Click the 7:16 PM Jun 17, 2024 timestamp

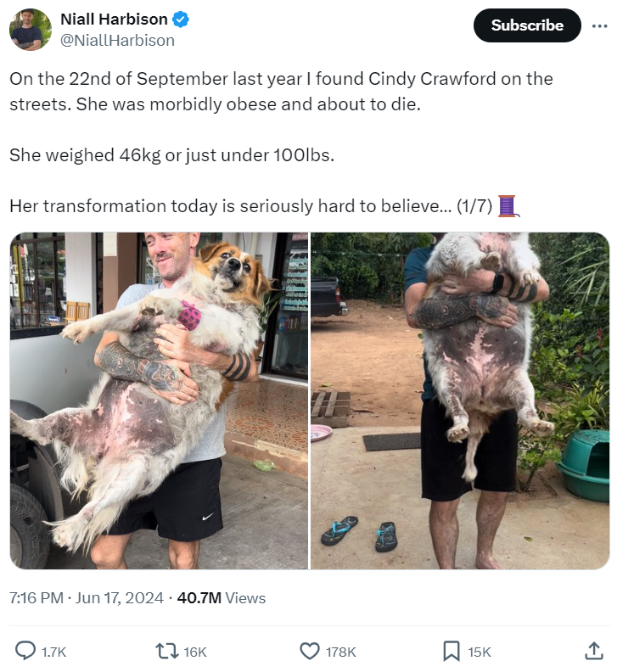[x=87, y=597]
